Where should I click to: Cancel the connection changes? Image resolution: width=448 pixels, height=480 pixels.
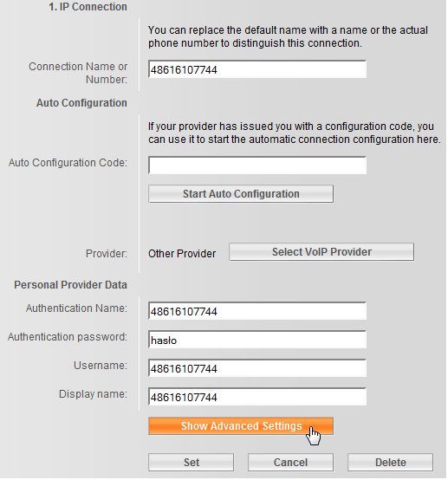(x=290, y=463)
